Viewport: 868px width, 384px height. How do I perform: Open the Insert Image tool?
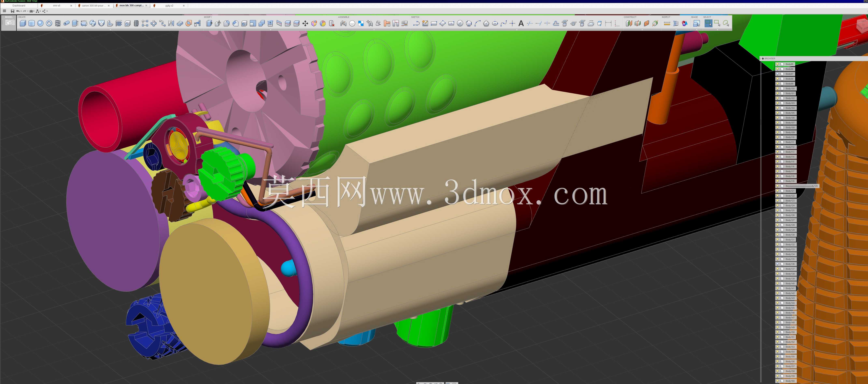[x=696, y=23]
